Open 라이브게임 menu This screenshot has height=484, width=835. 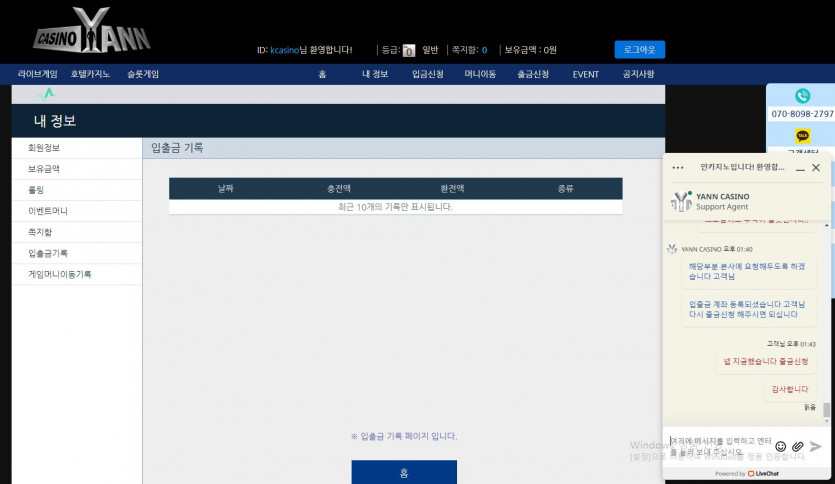tap(37, 74)
